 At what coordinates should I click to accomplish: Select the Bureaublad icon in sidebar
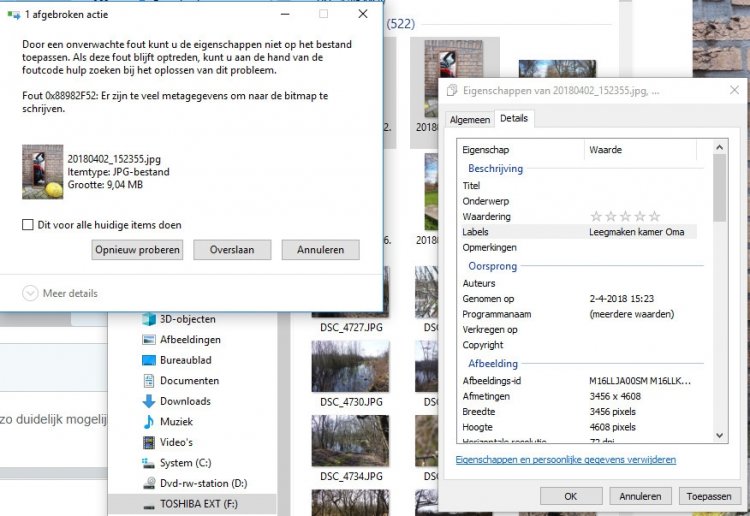tap(148, 360)
